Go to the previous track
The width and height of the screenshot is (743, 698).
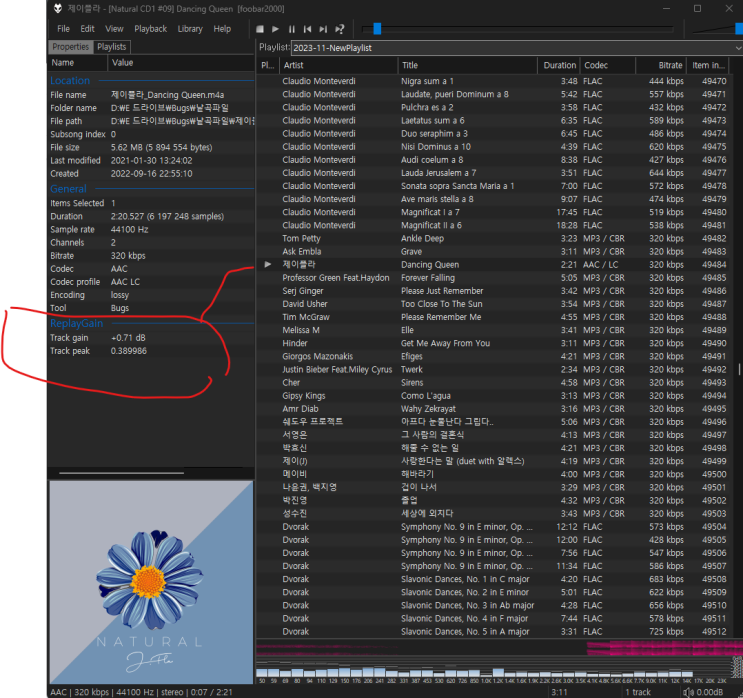point(307,29)
